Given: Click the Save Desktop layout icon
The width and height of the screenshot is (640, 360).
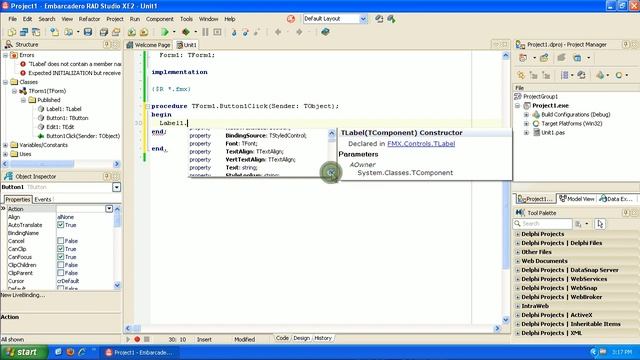Looking at the screenshot, I should (379, 19).
